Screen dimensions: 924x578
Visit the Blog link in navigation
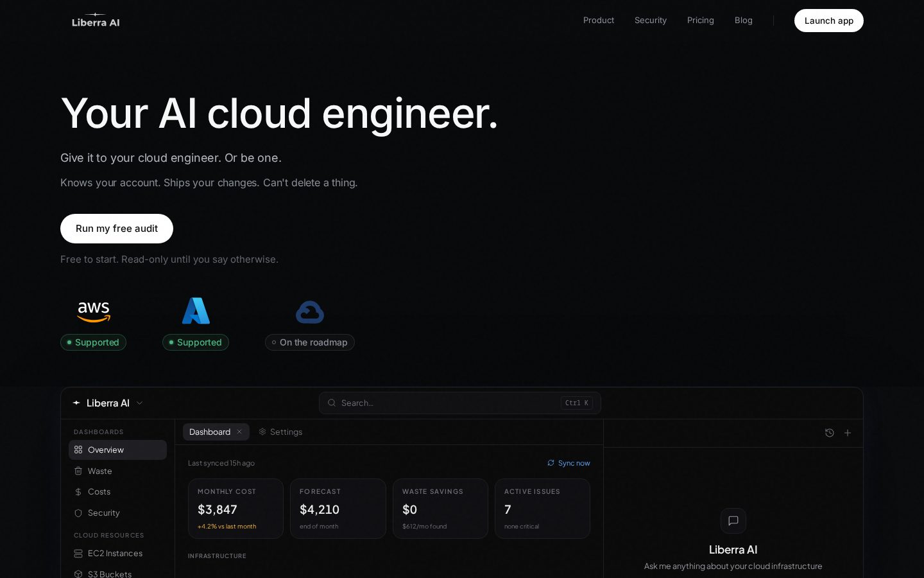pos(744,21)
